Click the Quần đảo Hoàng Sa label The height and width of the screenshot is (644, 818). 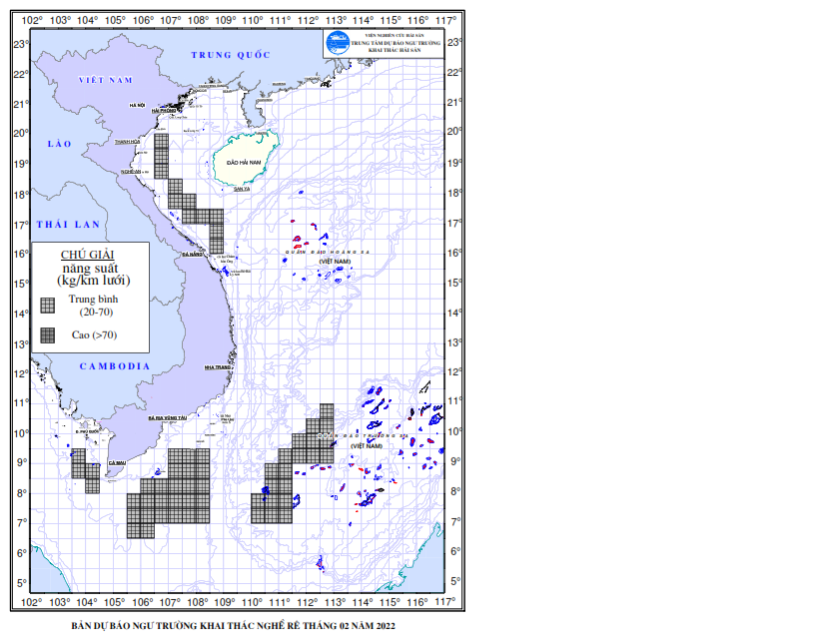tap(327, 252)
